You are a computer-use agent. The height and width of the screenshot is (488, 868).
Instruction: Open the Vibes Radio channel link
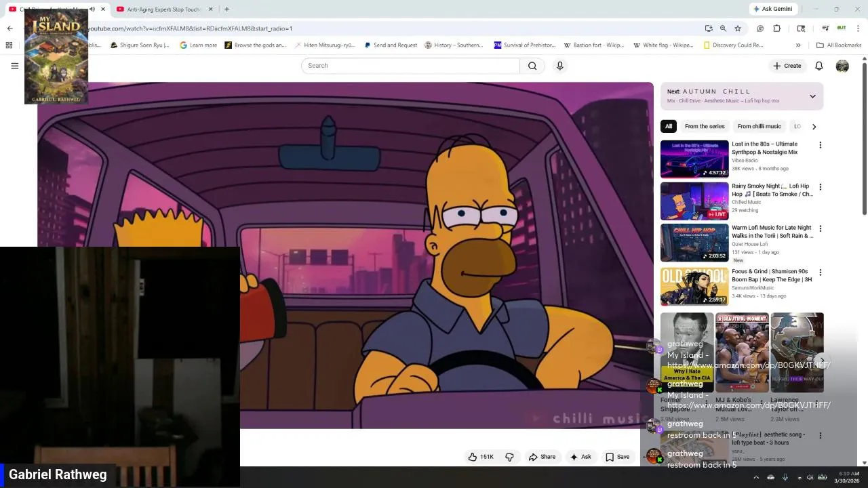click(745, 161)
